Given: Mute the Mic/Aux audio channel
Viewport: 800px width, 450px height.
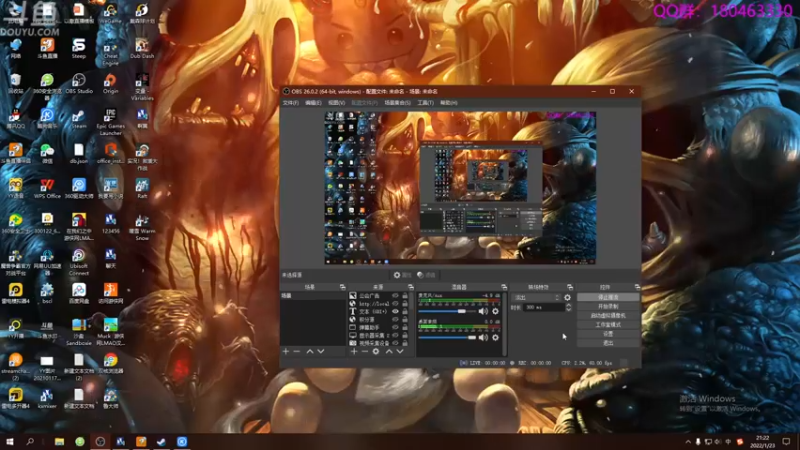Looking at the screenshot, I should pyautogui.click(x=483, y=311).
